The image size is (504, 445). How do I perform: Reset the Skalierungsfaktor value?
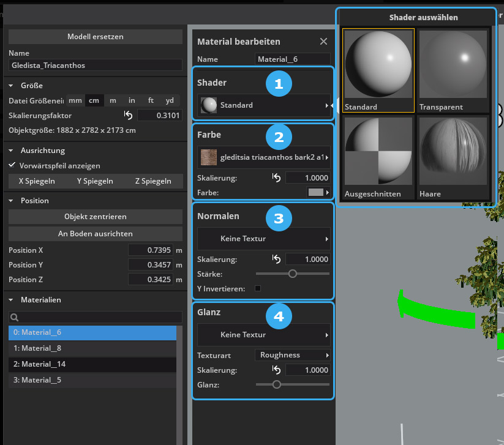click(128, 115)
